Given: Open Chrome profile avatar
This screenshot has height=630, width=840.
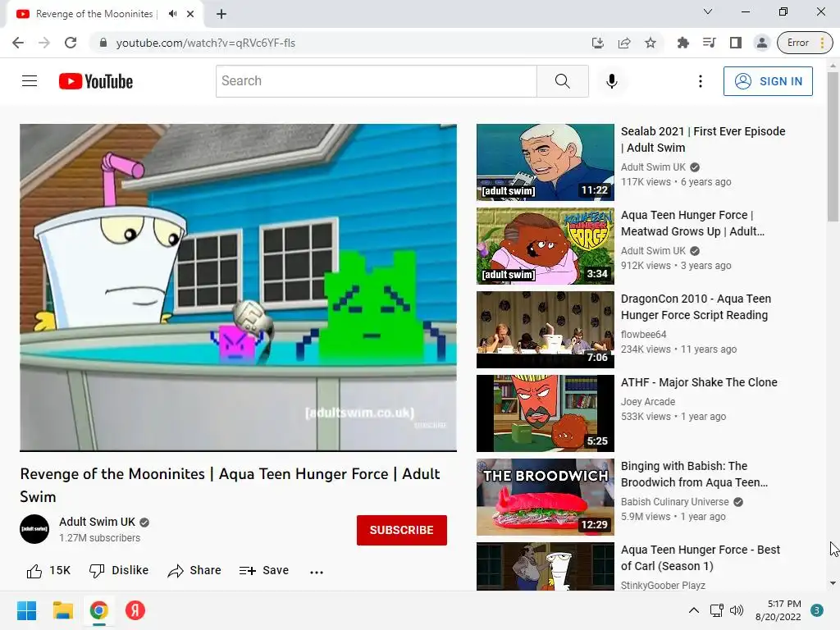Looking at the screenshot, I should [x=762, y=43].
